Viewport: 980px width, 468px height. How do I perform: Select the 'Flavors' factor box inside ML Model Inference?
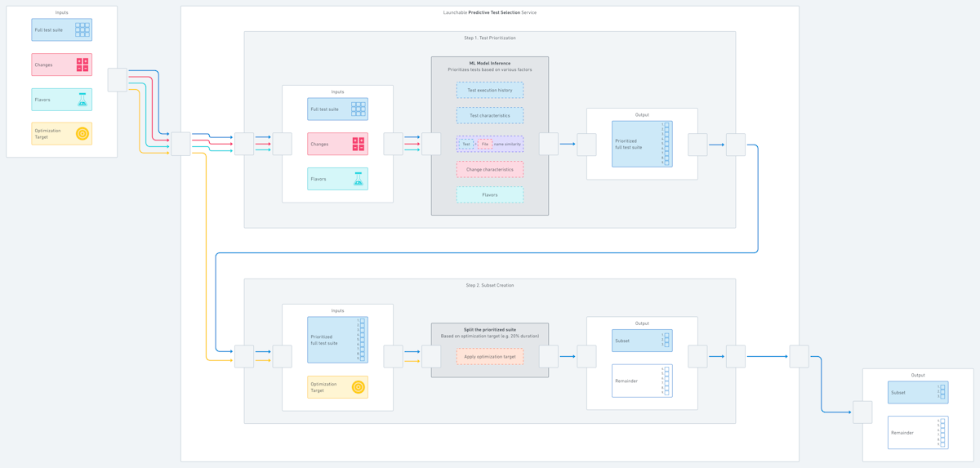point(490,194)
